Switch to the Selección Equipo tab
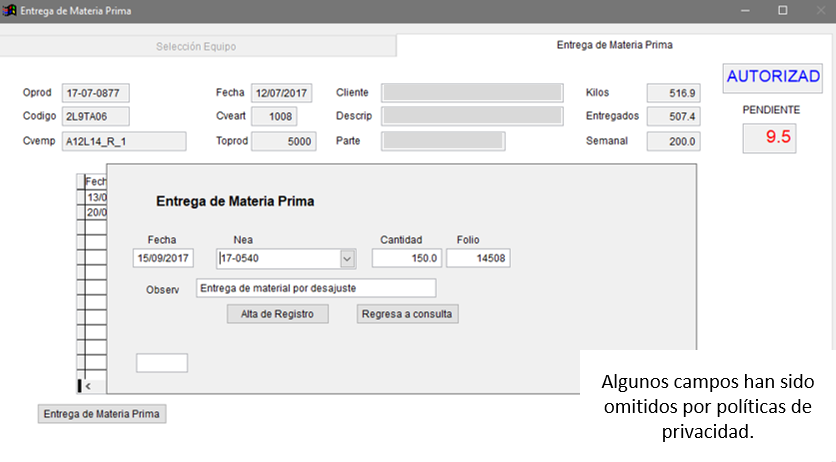836x462 pixels. [x=197, y=47]
